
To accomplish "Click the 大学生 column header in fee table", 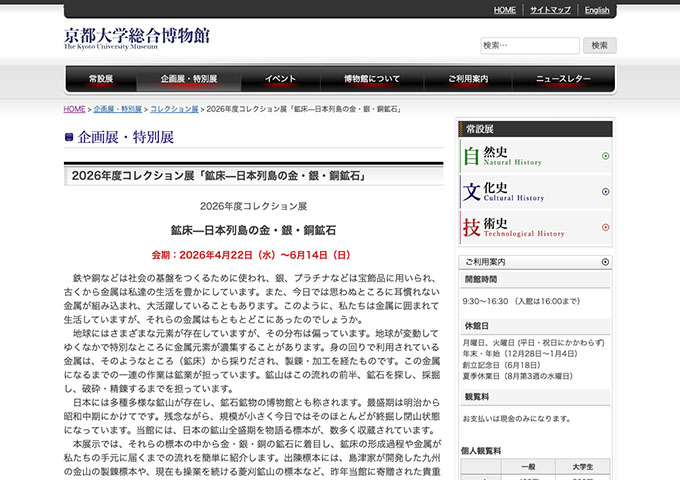I will click(x=582, y=467).
